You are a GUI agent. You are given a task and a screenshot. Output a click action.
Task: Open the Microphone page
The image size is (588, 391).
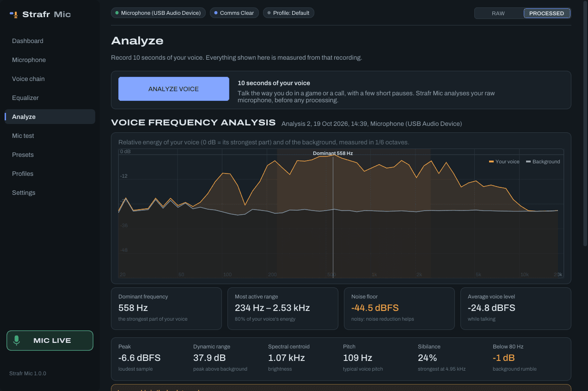pyautogui.click(x=50, y=60)
